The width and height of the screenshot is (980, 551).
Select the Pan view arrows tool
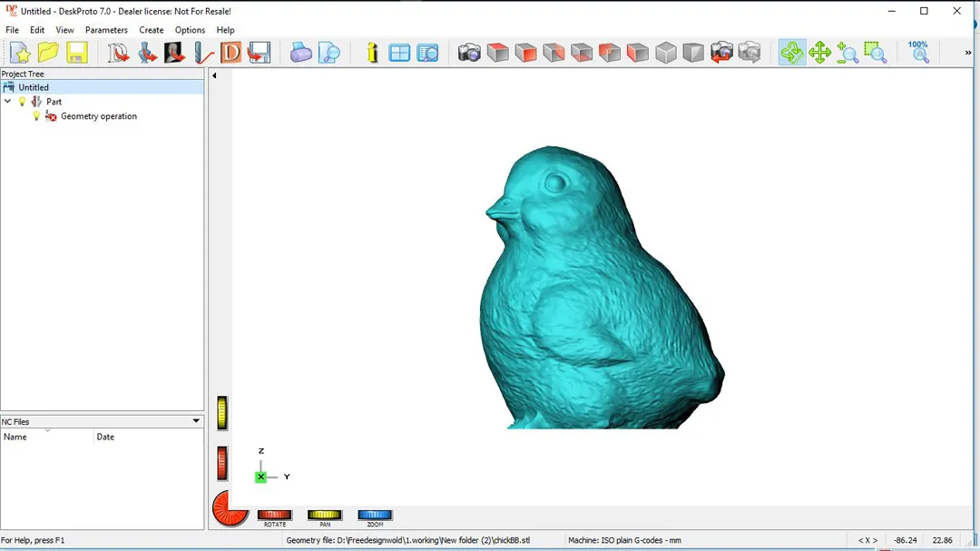point(820,53)
